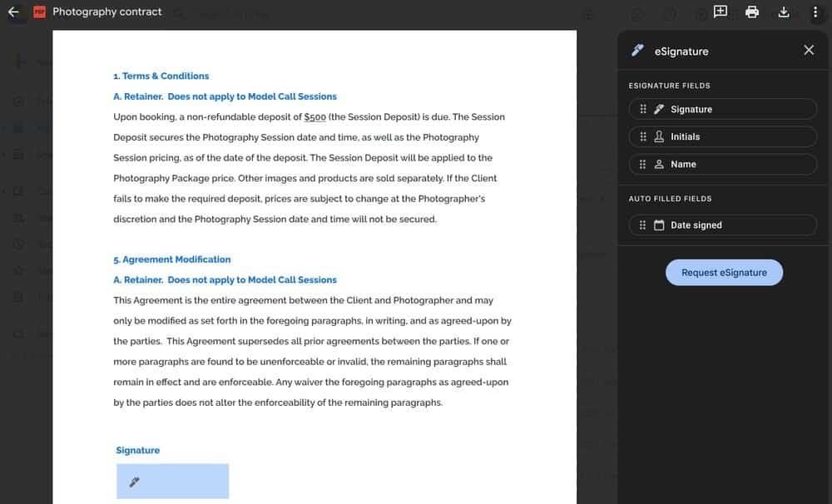Close the eSignature panel

pos(808,49)
